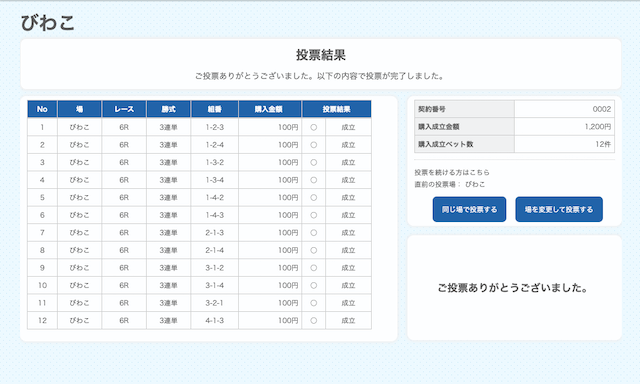Click the 場 column header
The image size is (640, 384).
point(80,109)
